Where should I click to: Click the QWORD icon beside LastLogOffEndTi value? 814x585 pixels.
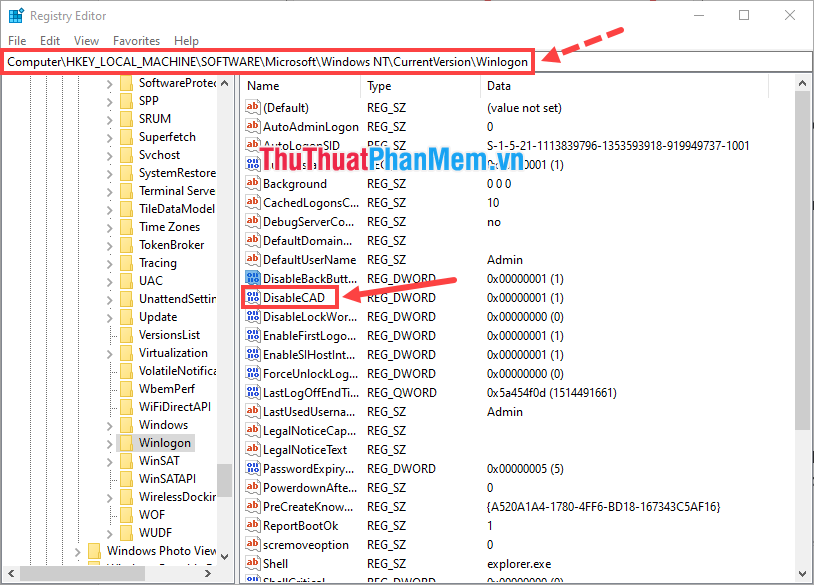(253, 392)
